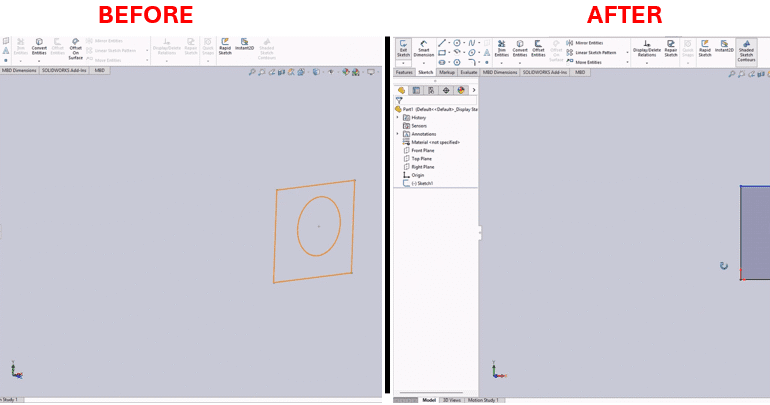Toggle Rapid Sketch in the BEFORE toolbar

click(225, 46)
